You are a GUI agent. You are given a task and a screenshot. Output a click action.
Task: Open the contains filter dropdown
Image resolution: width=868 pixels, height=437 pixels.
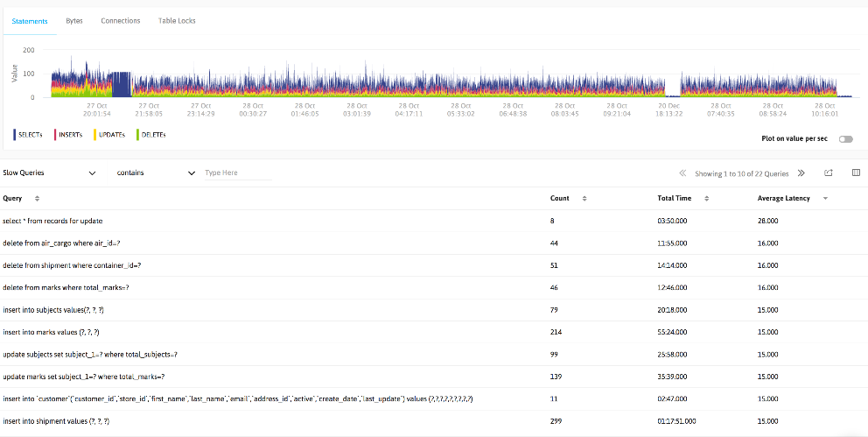click(x=156, y=173)
